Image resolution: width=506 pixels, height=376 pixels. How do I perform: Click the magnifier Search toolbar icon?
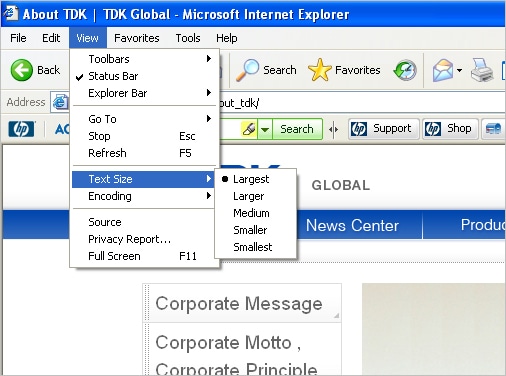247,70
